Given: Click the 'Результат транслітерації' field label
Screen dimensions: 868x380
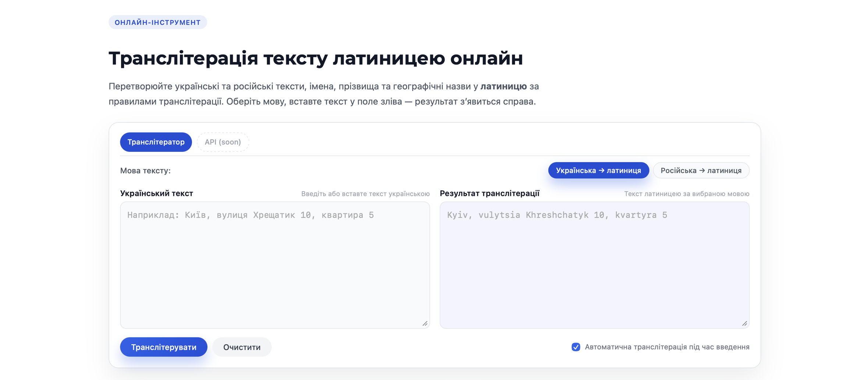Looking at the screenshot, I should tap(490, 193).
